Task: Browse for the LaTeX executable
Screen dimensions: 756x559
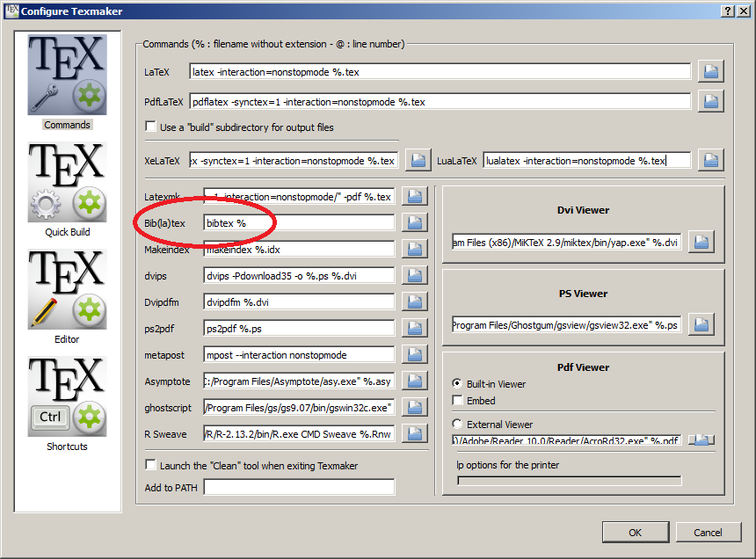Action: coord(710,71)
